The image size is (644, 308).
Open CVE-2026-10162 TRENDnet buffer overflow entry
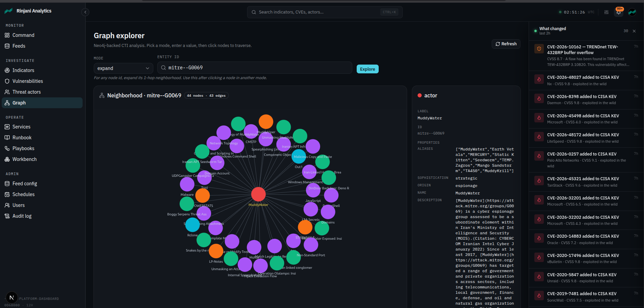point(586,56)
